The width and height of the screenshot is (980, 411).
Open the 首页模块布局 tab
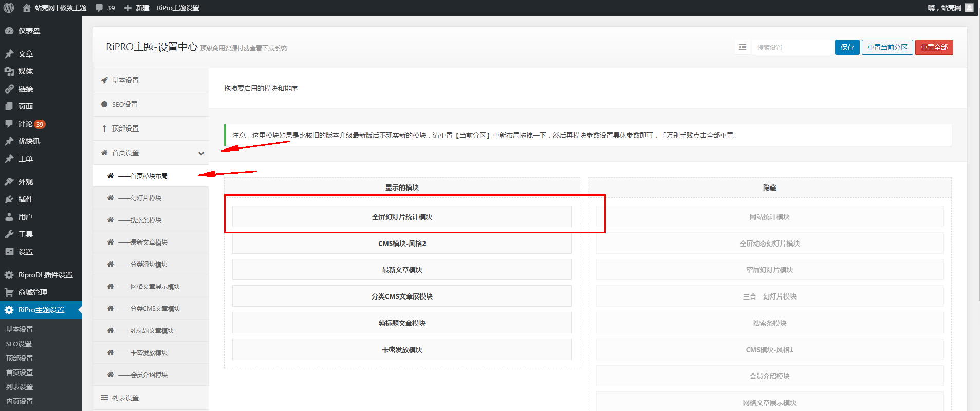click(151, 176)
